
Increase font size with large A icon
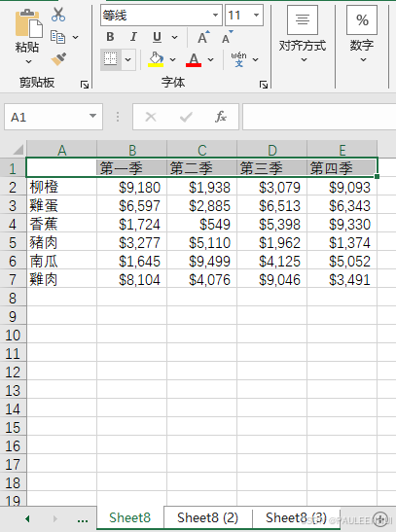(x=203, y=37)
